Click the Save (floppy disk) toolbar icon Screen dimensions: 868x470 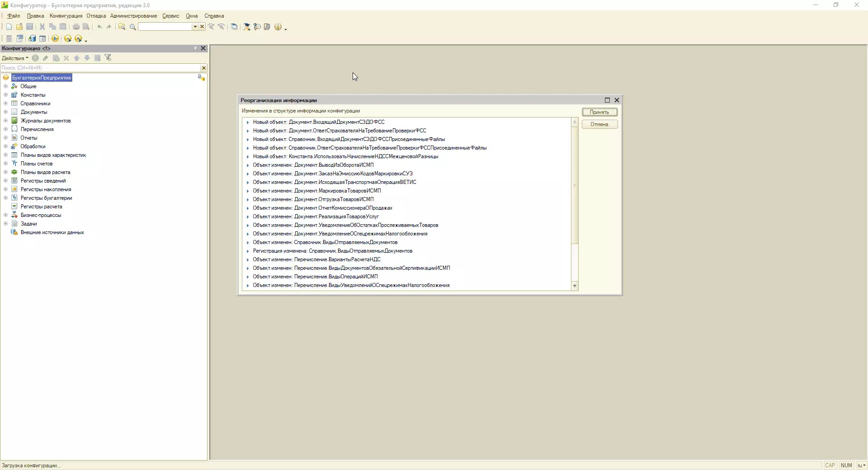point(30,27)
